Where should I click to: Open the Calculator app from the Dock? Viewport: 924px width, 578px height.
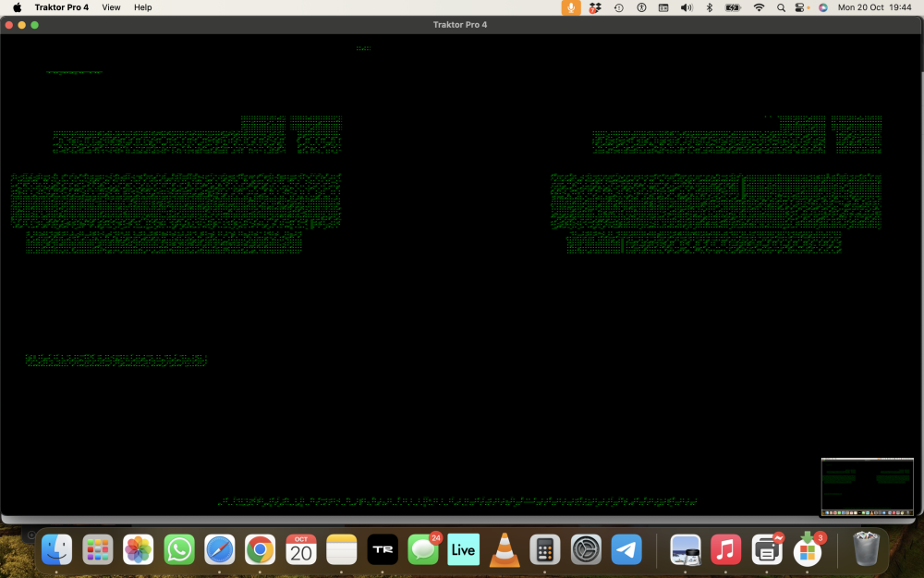[x=544, y=549]
